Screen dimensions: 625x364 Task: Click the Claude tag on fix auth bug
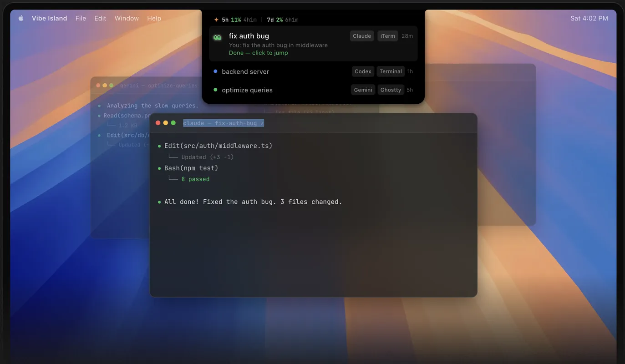(x=362, y=36)
